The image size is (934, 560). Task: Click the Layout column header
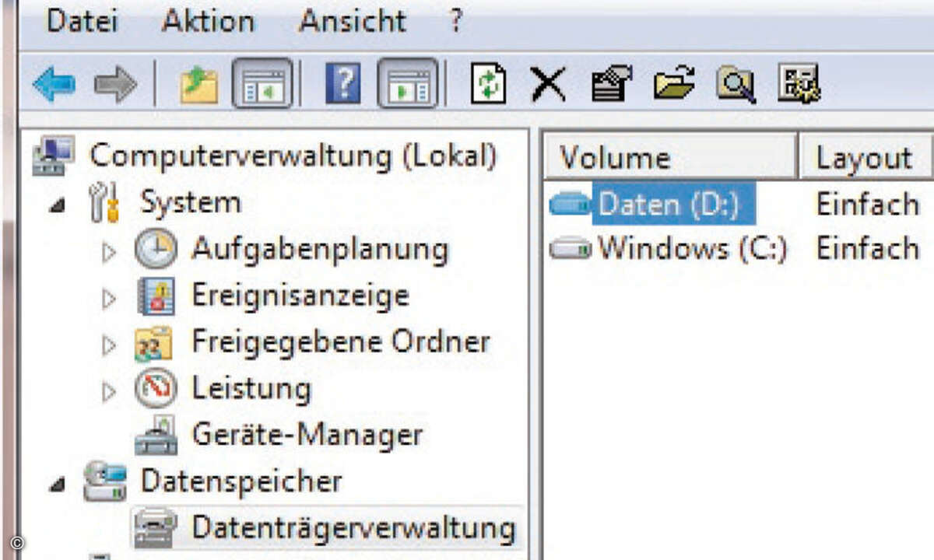coord(866,157)
